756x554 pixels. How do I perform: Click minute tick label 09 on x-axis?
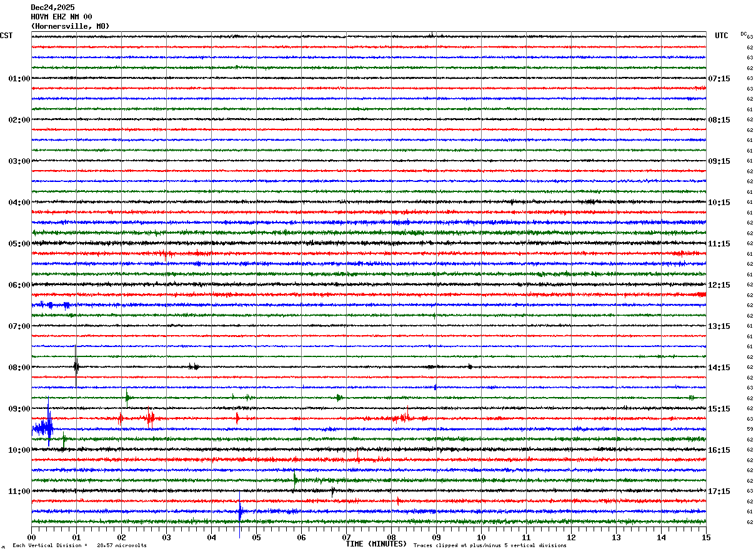[436, 537]
